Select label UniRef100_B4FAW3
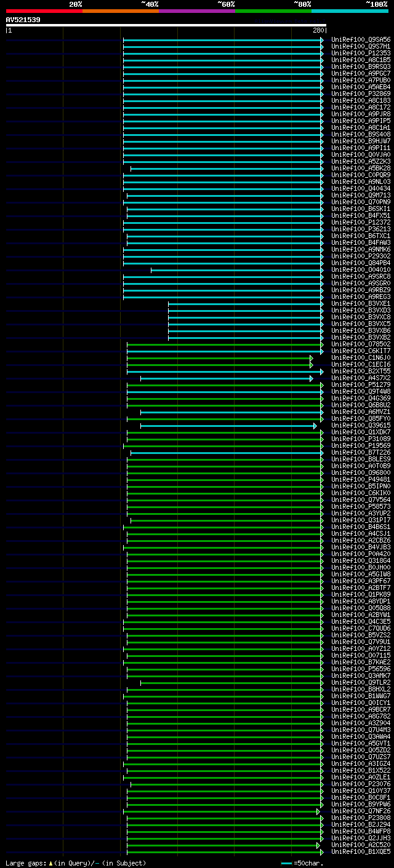Viewport: 394px width, 868px height. pos(361,242)
